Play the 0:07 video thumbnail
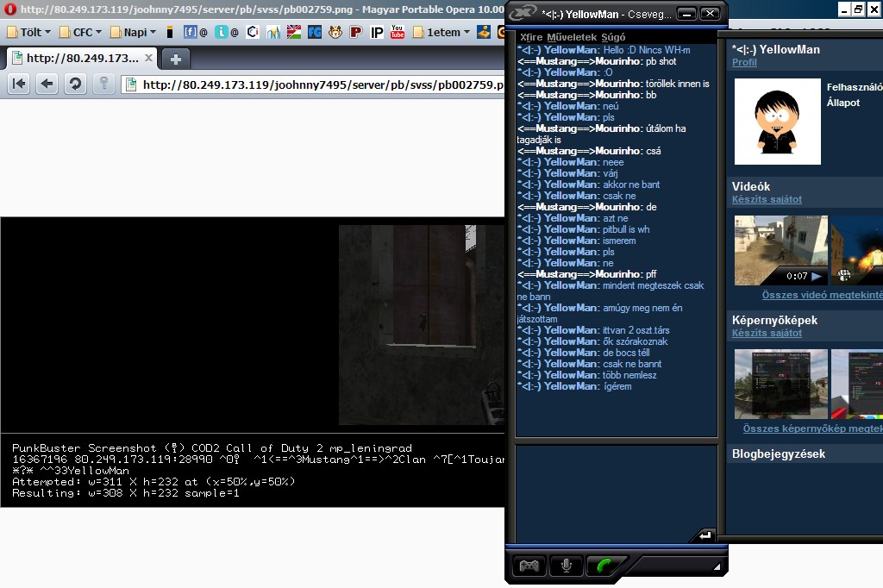The image size is (883, 588). click(x=781, y=250)
